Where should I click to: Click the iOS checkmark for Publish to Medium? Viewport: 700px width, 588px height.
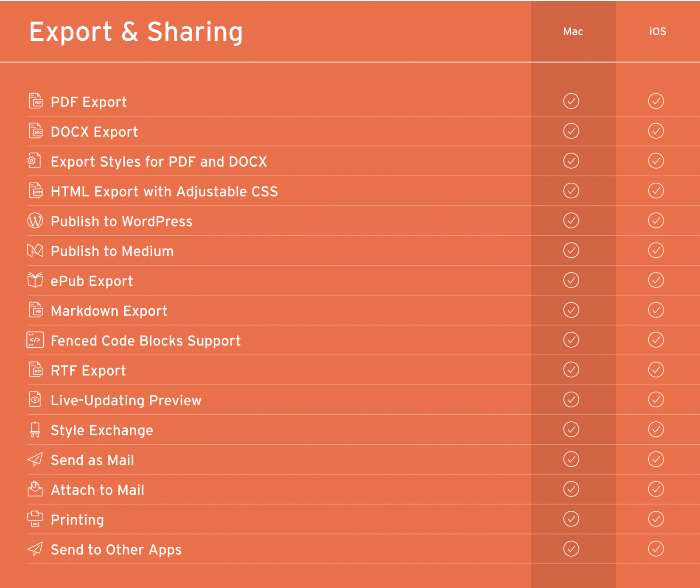[x=656, y=251]
